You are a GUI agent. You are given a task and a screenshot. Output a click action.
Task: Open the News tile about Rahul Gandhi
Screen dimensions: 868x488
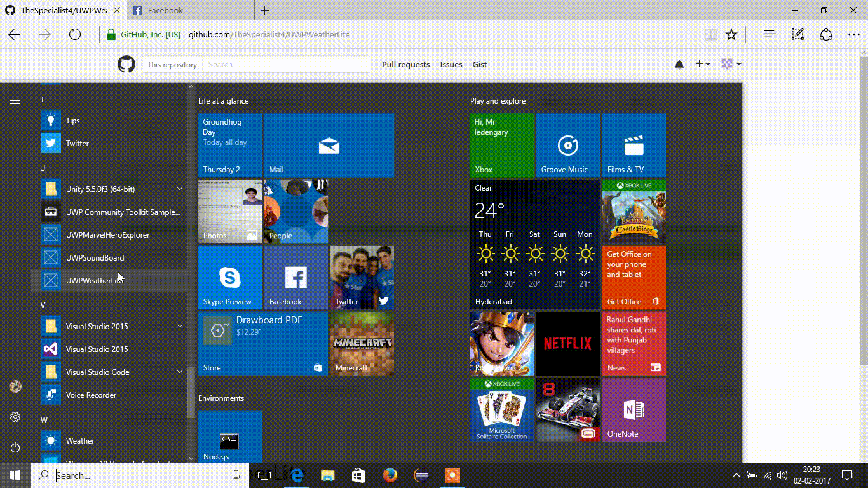tap(634, 344)
